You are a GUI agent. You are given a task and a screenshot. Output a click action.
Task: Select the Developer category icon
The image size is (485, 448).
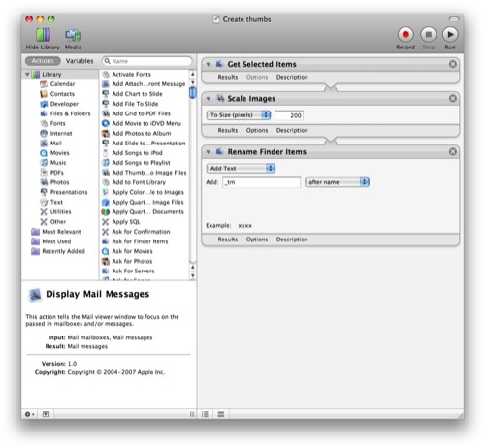tap(44, 104)
